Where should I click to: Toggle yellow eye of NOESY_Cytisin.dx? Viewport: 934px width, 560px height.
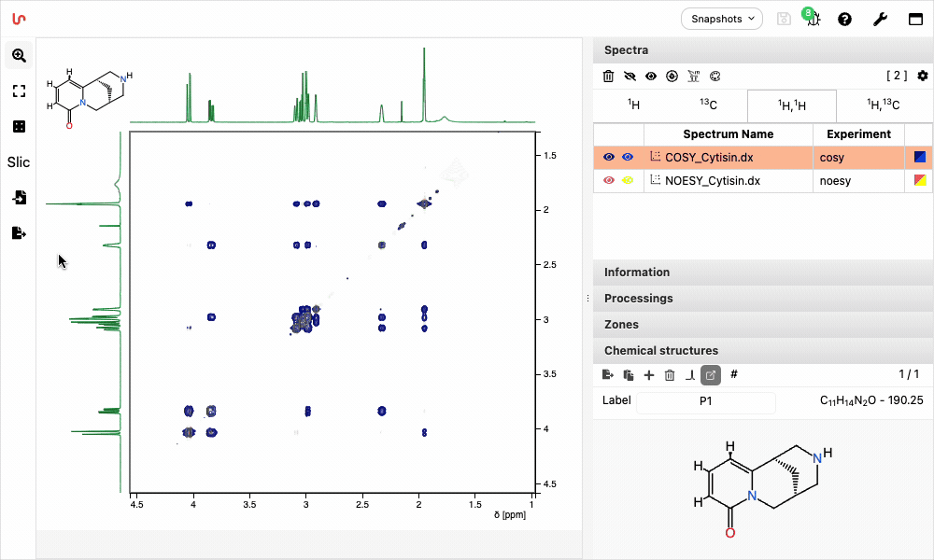628,181
